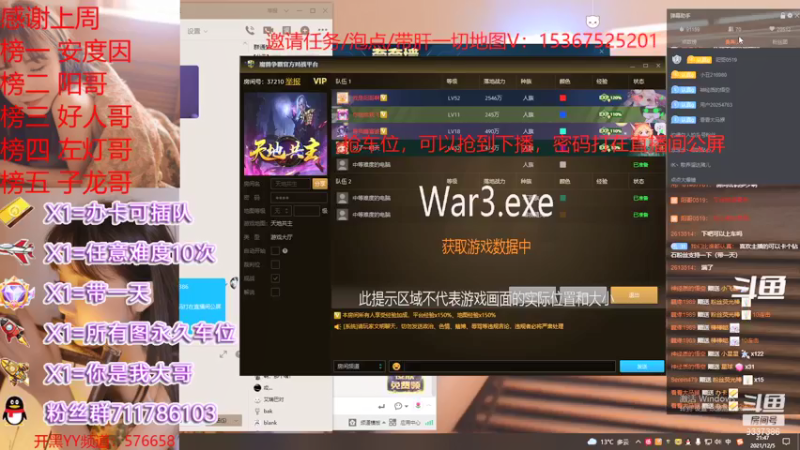This screenshot has width=800, height=450.
Task: Open the room channel dropdown beside the chat input
Action: 359,366
